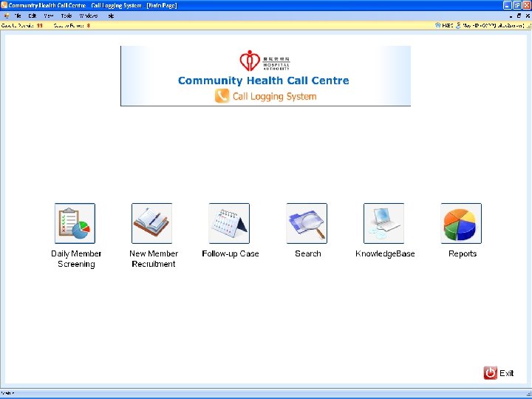Open the Help menu

[111, 16]
